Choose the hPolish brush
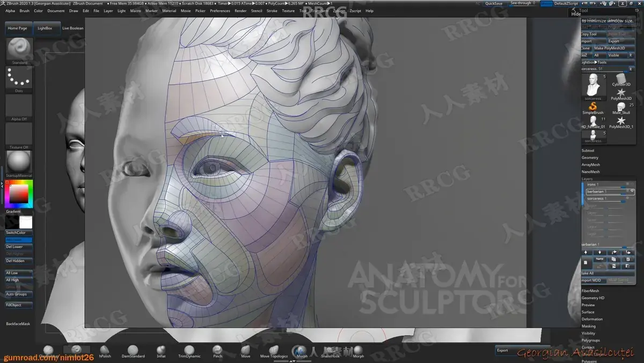 [105, 351]
